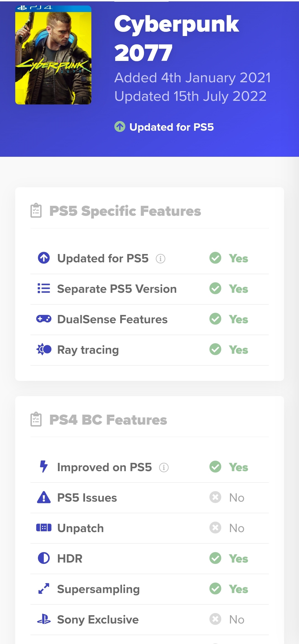Click the gamepad icon for DualSense Features
This screenshot has height=644, width=299.
click(x=44, y=319)
